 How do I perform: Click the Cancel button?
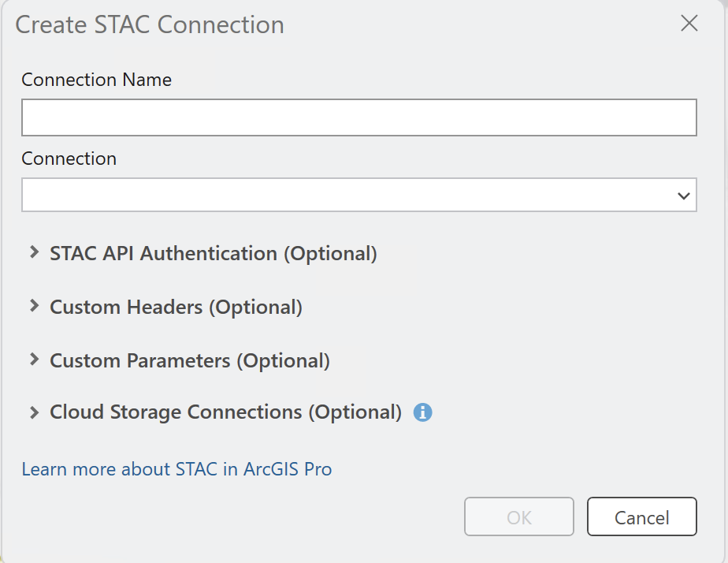click(x=641, y=516)
